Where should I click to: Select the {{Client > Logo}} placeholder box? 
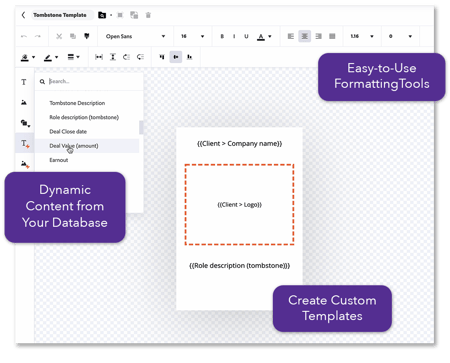(x=239, y=205)
